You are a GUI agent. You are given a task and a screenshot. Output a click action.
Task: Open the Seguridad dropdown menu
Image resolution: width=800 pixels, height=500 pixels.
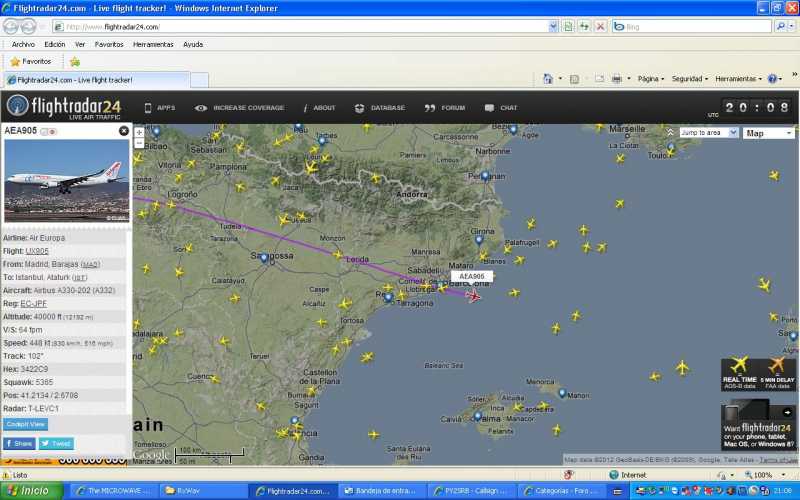pyautogui.click(x=690, y=79)
